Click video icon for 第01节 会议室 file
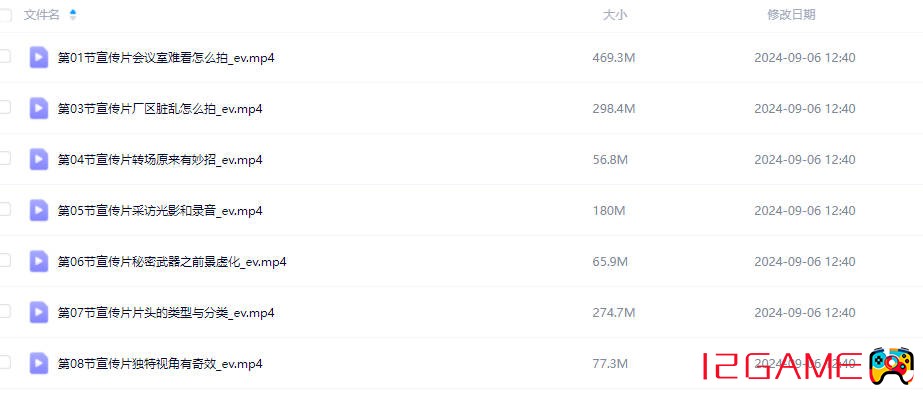The width and height of the screenshot is (923, 400). [39, 57]
